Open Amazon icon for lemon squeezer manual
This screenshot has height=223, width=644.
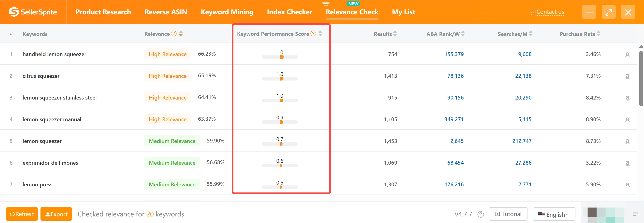pyautogui.click(x=627, y=119)
